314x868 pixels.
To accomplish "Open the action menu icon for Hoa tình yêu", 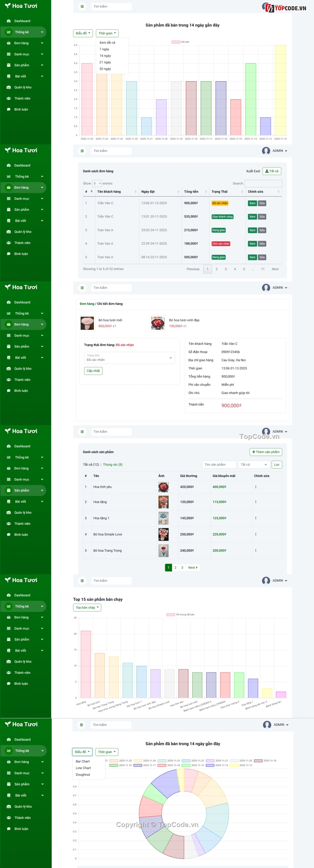I will click(x=255, y=487).
